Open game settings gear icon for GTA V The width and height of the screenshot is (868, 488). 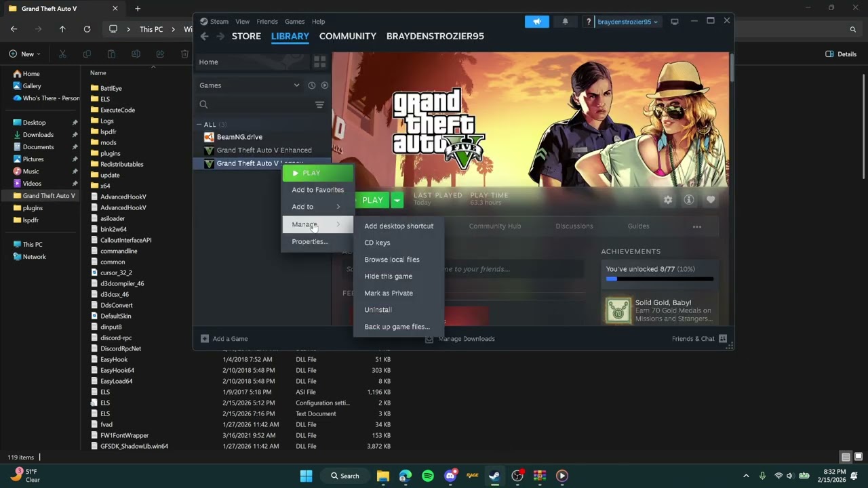668,200
